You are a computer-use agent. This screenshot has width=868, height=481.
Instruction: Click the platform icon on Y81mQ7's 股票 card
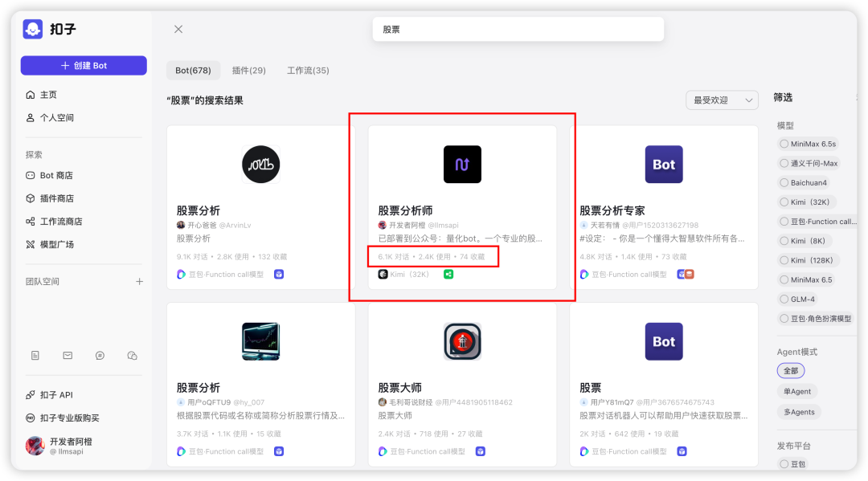(682, 451)
